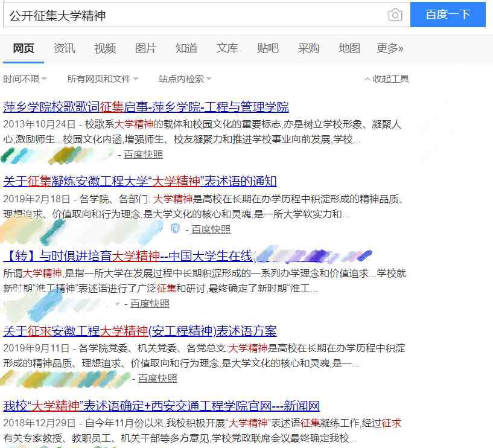Screen dimensions: 493x448
Task: Click the verification badge icon before 百度快照
Action: tap(175, 228)
